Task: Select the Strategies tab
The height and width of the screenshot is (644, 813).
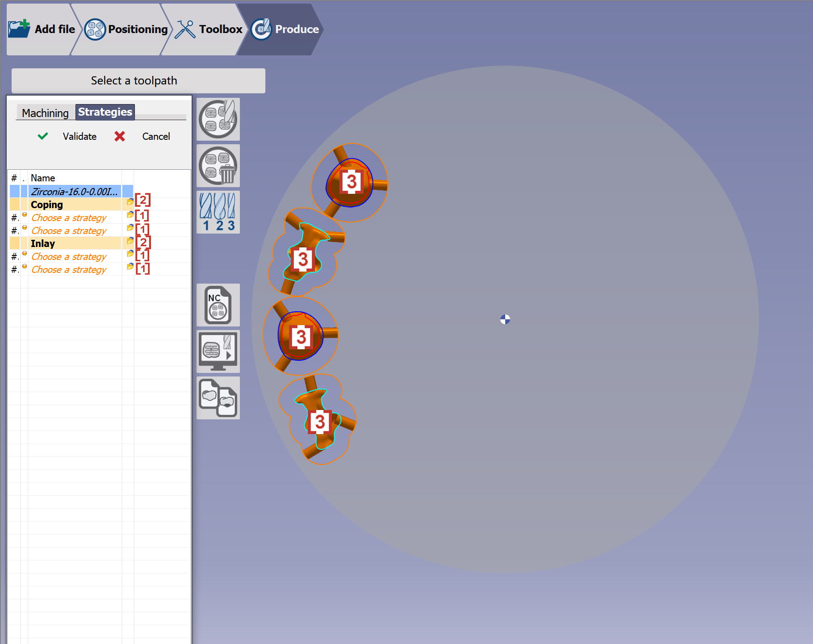Action: (105, 112)
